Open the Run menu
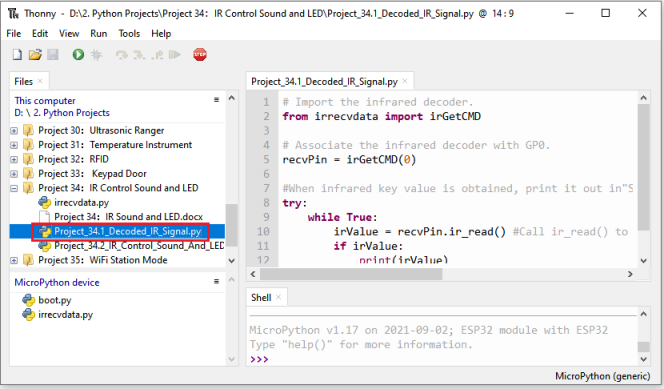 click(x=99, y=33)
